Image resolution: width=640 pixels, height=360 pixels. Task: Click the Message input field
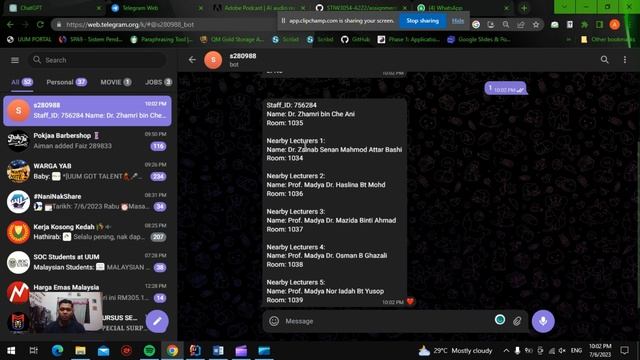(x=386, y=321)
